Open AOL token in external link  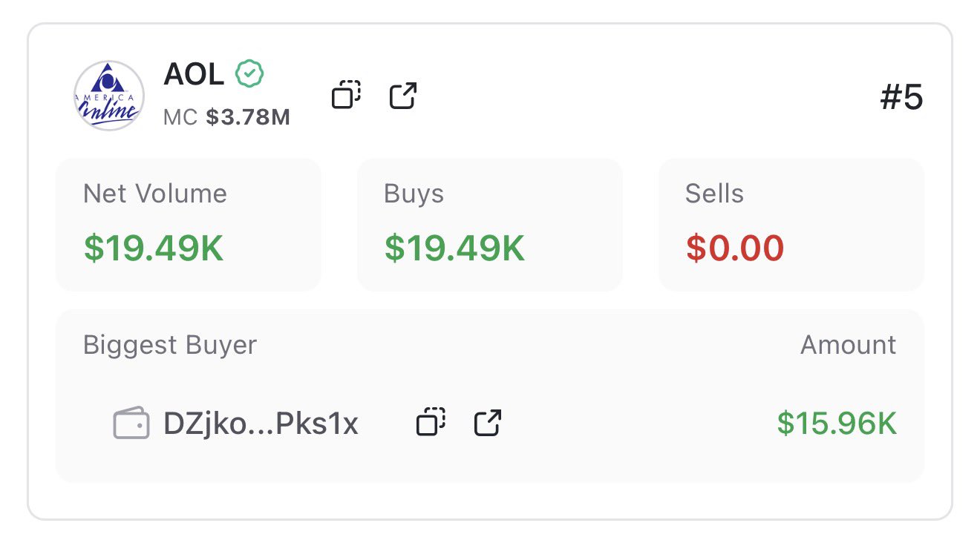pyautogui.click(x=403, y=96)
